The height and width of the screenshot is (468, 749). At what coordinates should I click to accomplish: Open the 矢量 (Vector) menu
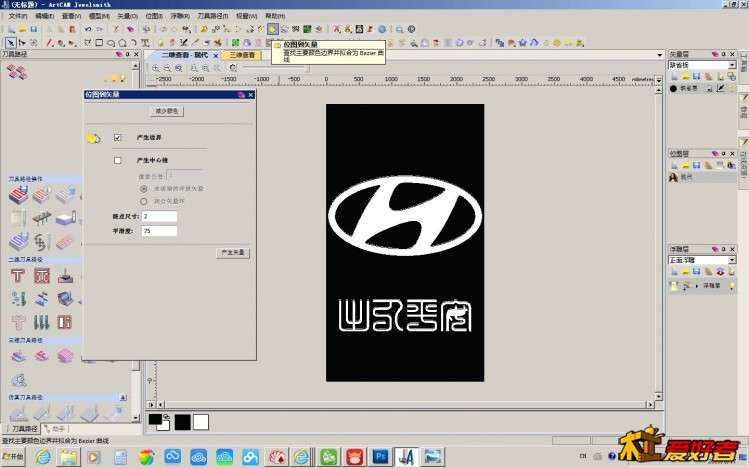coord(128,16)
